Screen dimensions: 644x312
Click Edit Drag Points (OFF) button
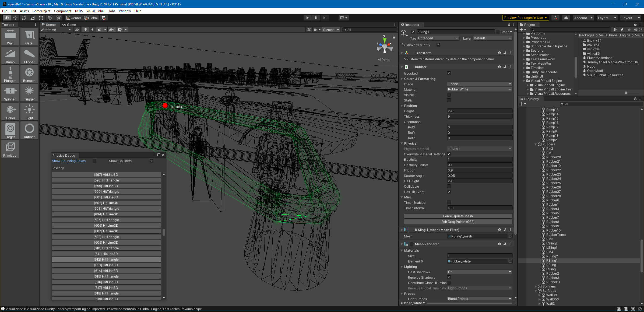click(x=458, y=222)
